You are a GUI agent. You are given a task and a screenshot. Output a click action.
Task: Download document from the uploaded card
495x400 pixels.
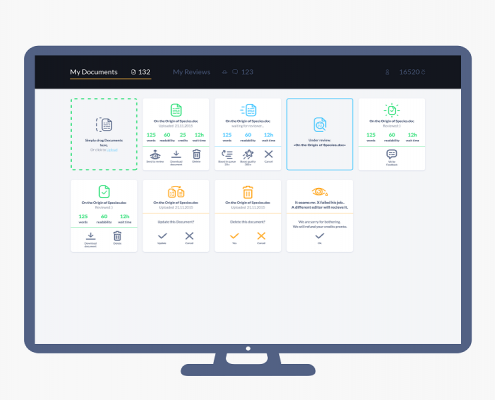(176, 157)
